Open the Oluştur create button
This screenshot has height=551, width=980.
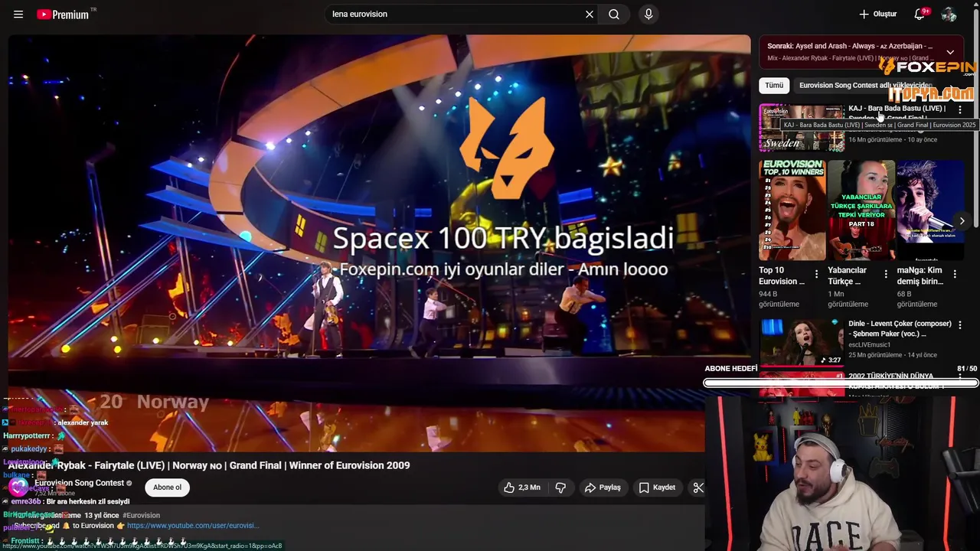coord(878,15)
